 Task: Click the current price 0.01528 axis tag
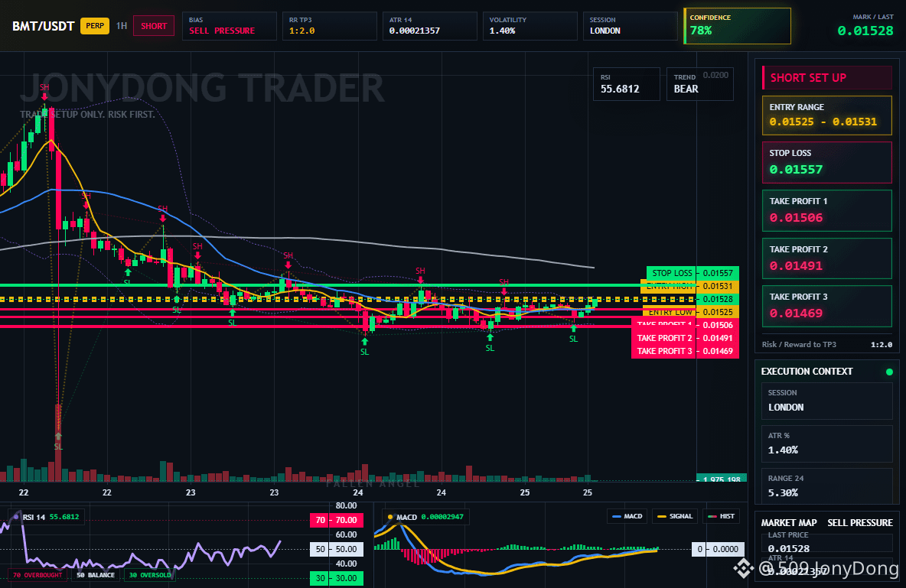(x=718, y=299)
